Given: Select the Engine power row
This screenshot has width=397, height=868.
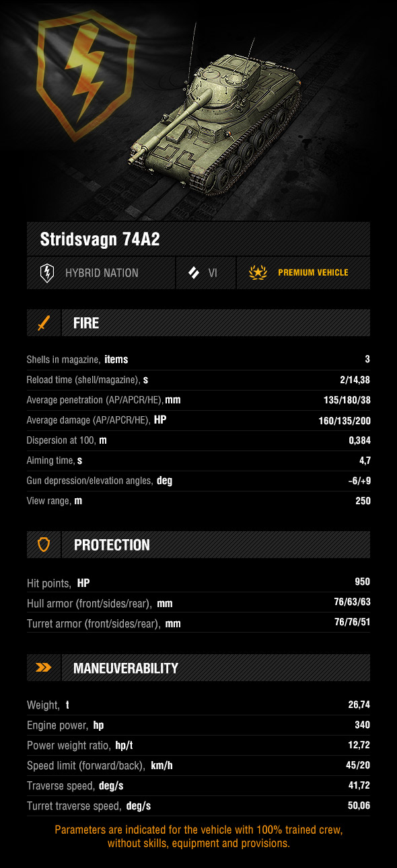Looking at the screenshot, I should [199, 725].
